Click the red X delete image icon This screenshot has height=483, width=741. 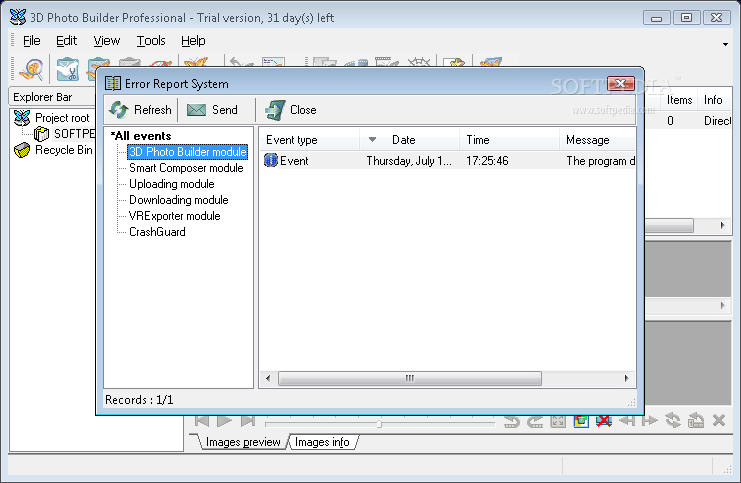(x=604, y=421)
